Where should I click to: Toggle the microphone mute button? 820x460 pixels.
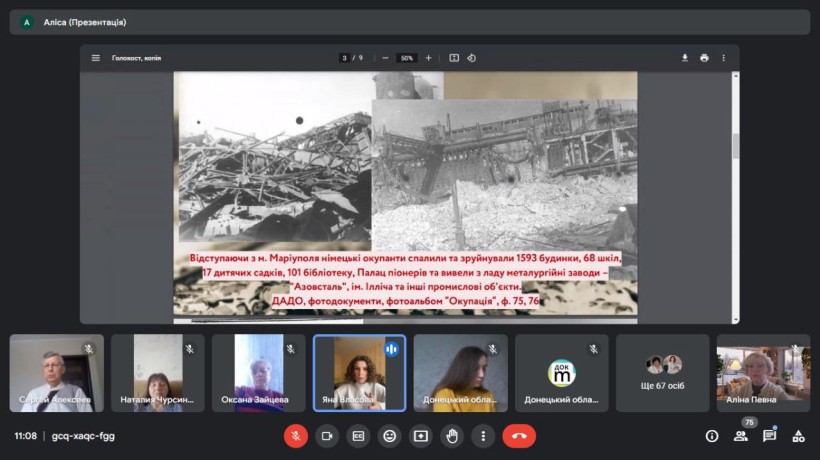click(295, 436)
